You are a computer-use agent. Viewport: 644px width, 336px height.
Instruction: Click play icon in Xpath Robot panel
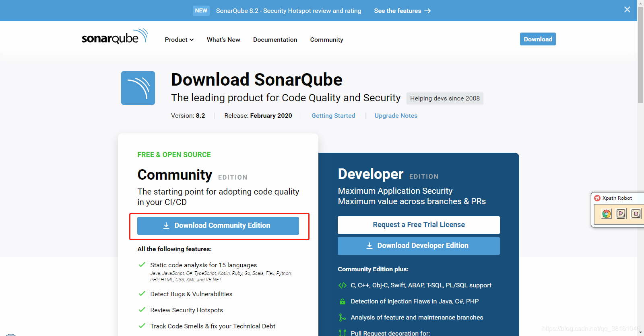tap(621, 213)
